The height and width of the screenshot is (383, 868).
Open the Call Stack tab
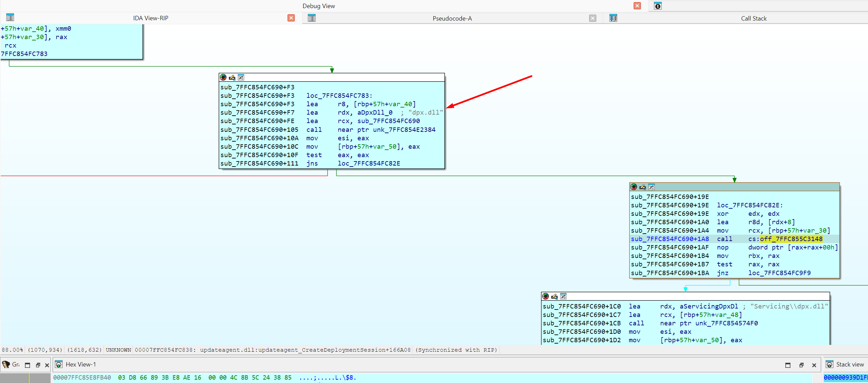tap(754, 19)
